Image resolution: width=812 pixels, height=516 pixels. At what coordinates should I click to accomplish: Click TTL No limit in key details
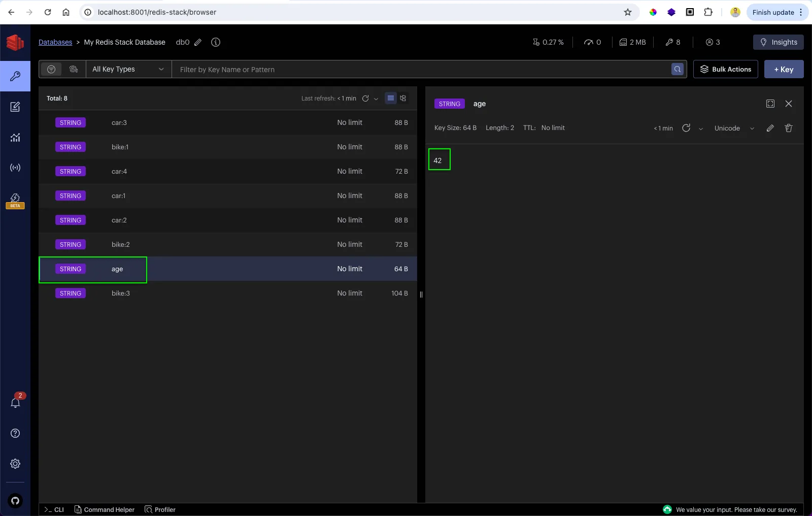tap(544, 128)
